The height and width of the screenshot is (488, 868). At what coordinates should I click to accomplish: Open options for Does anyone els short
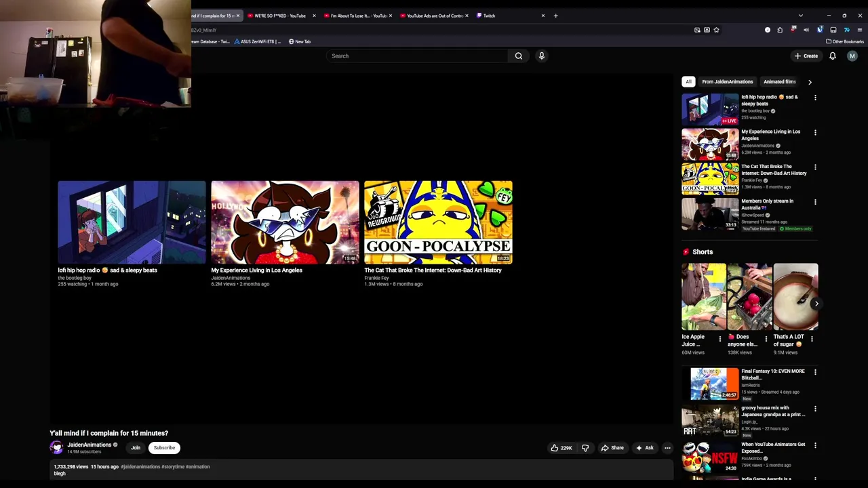coord(766,338)
